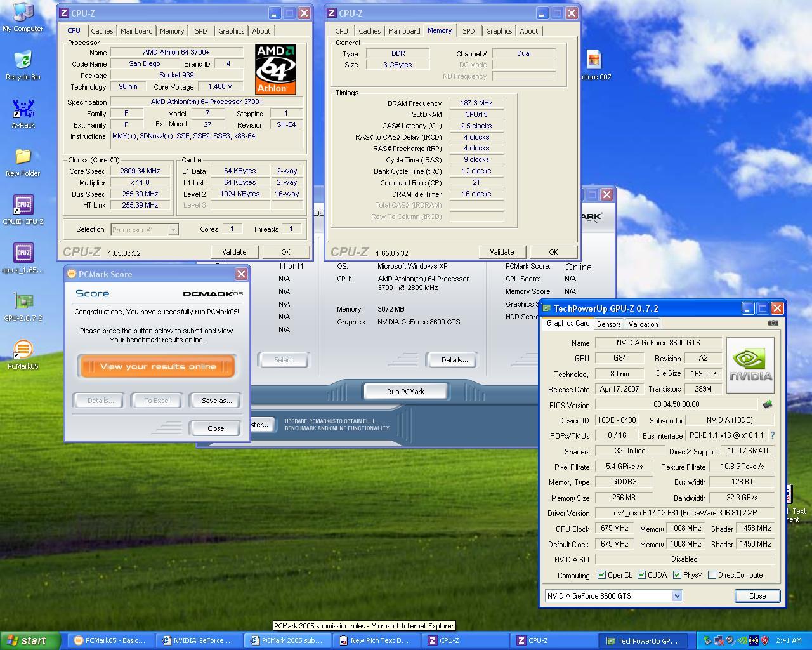Switch to New Rich Text Document taskbar item
Screen dimensions: 812x650
(375, 640)
